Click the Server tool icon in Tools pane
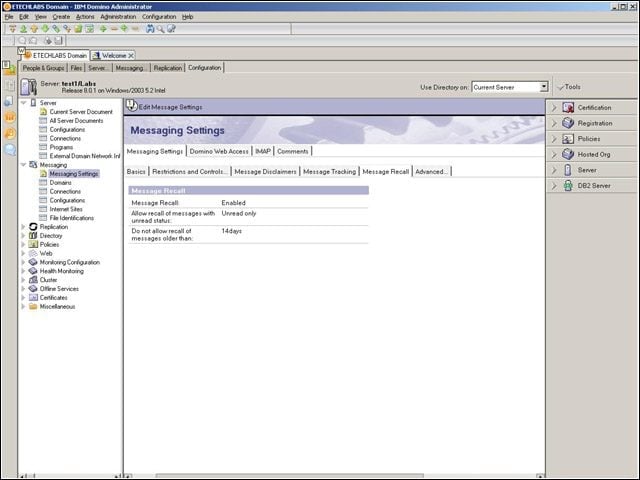The height and width of the screenshot is (480, 640). 568,170
